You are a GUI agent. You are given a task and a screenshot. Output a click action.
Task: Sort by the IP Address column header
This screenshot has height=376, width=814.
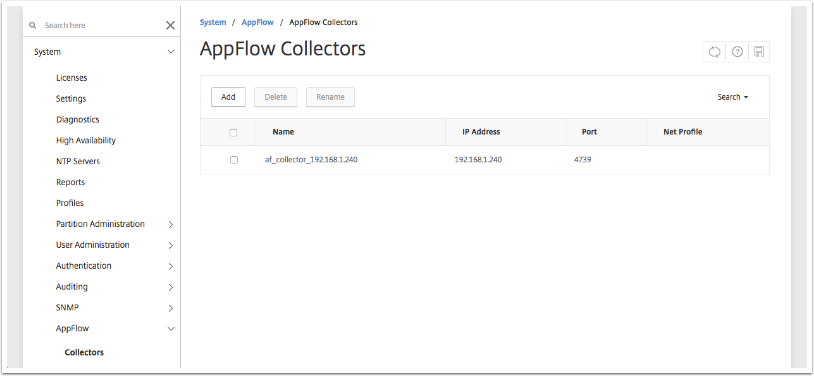point(481,132)
